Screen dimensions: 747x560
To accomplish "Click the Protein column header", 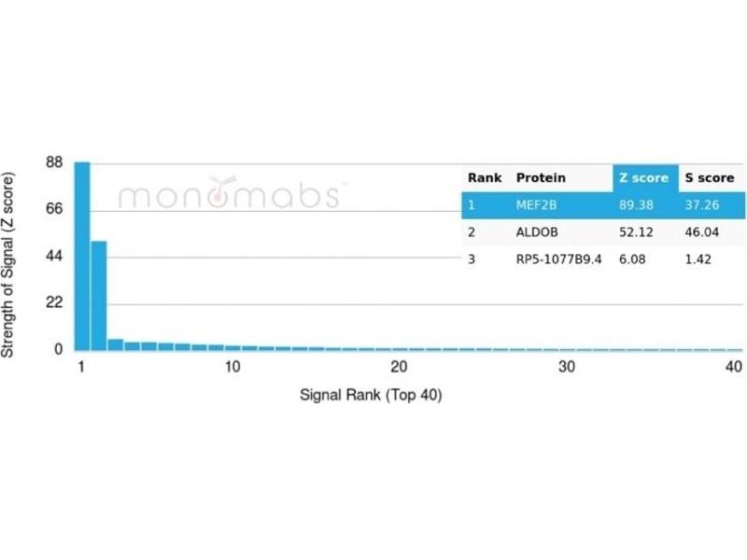I will tap(541, 177).
